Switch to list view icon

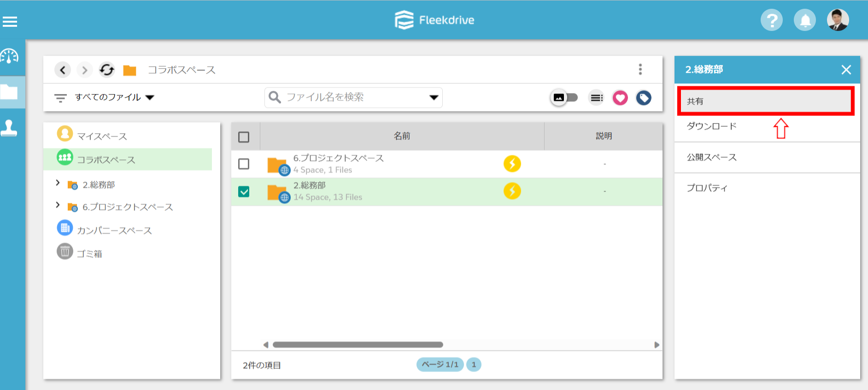(x=596, y=98)
